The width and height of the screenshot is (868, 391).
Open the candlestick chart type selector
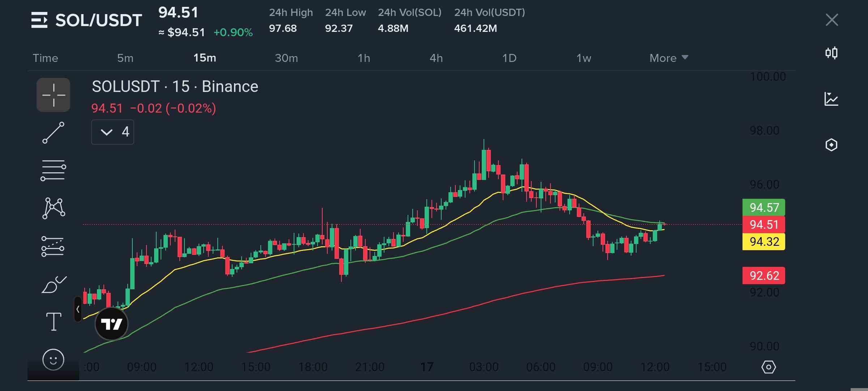click(x=831, y=53)
